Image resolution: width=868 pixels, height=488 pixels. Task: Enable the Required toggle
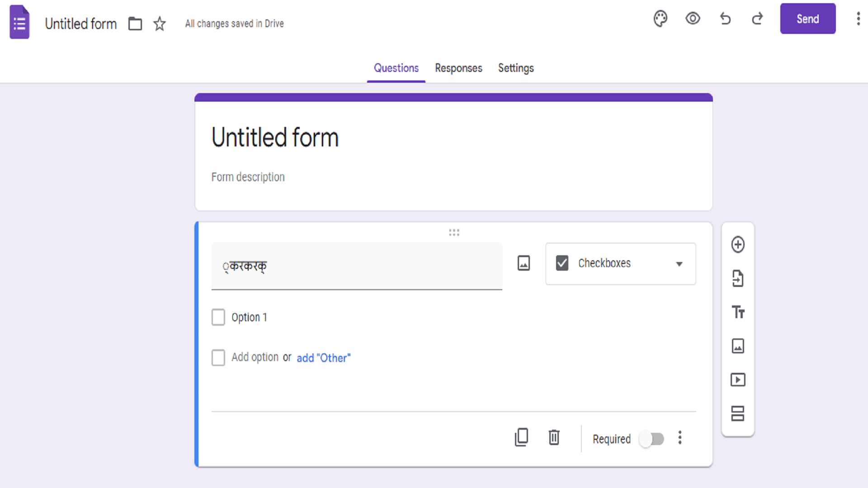tap(651, 439)
